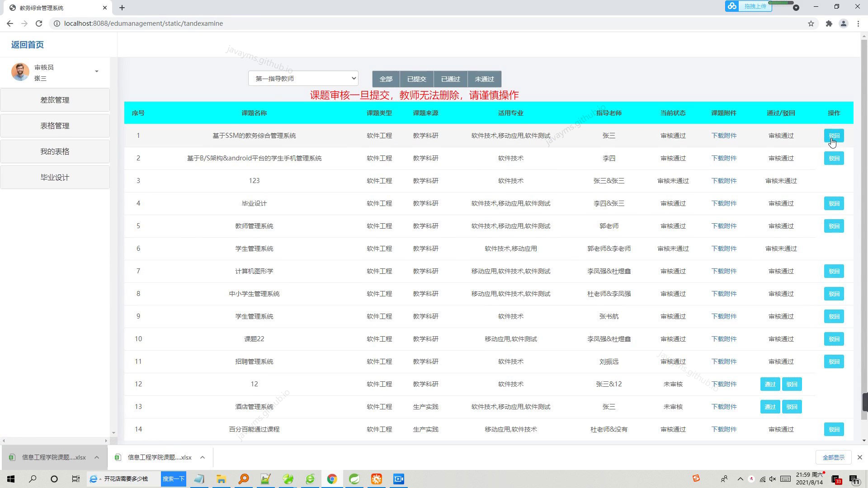Select 差旅管理 in the sidebar
The height and width of the screenshot is (488, 868).
coord(55,100)
